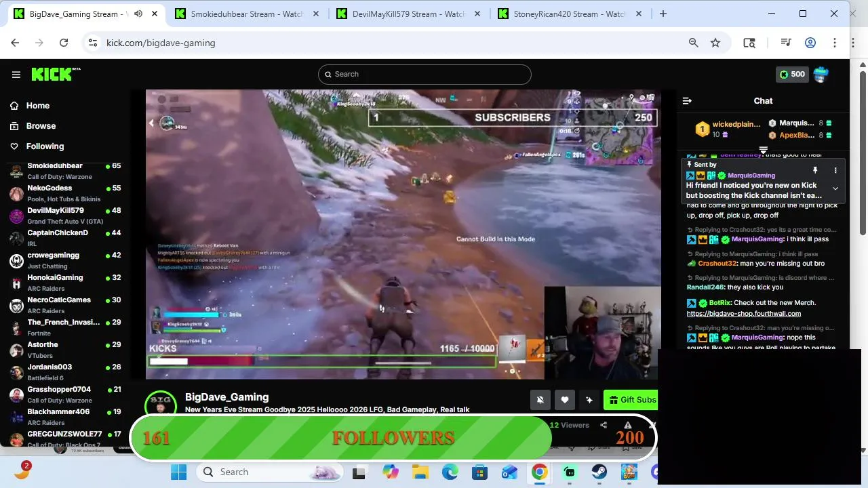Mute audio on BigDave_Gaming tab
868x488 pixels.
138,14
